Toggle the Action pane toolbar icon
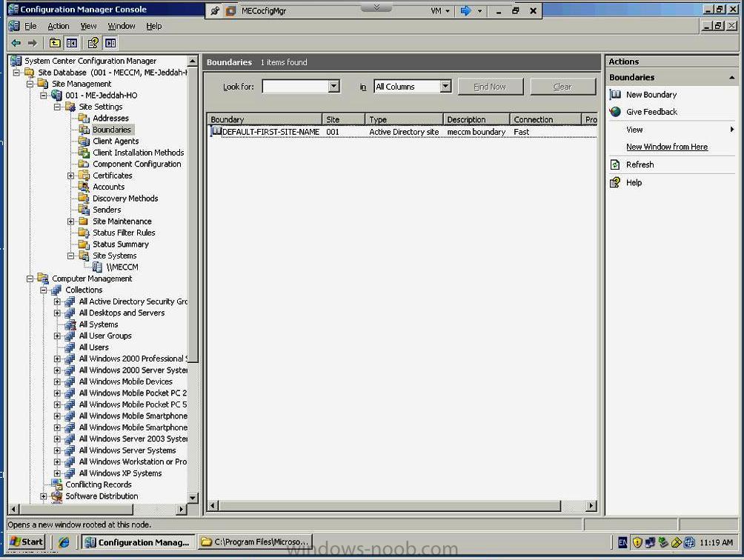The width and height of the screenshot is (744, 560). click(x=110, y=43)
